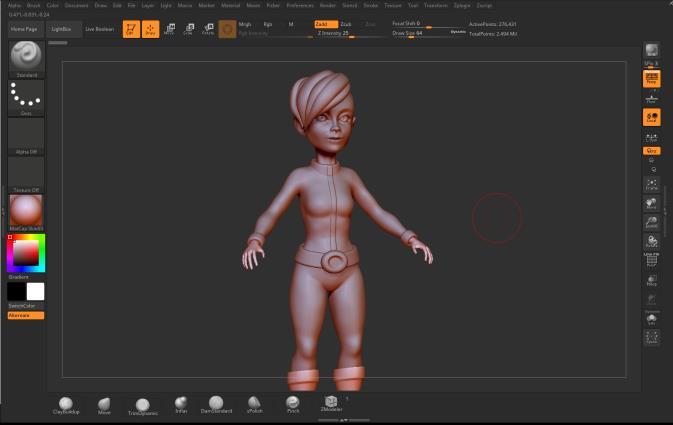Enable Zadd mode

pyautogui.click(x=326, y=24)
